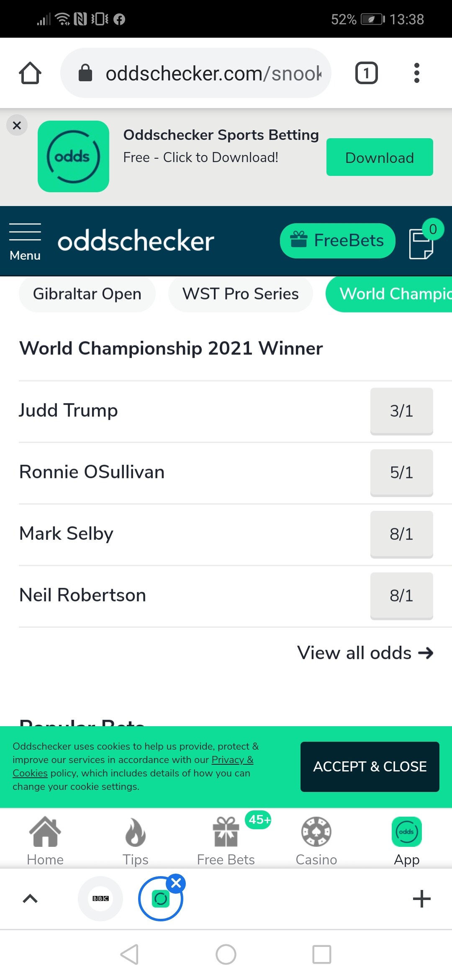
Task: Open the browser three-dot menu
Action: point(416,73)
